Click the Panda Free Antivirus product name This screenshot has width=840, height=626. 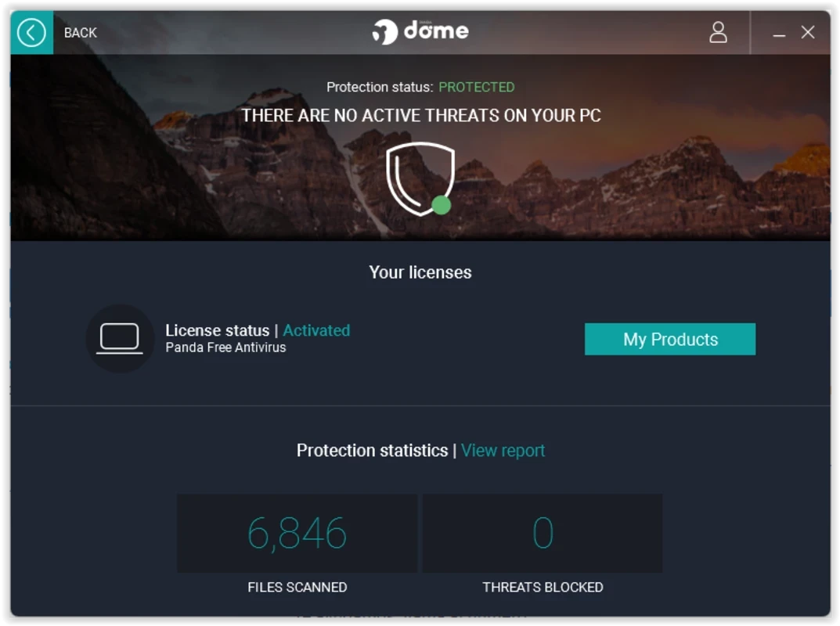click(x=225, y=347)
